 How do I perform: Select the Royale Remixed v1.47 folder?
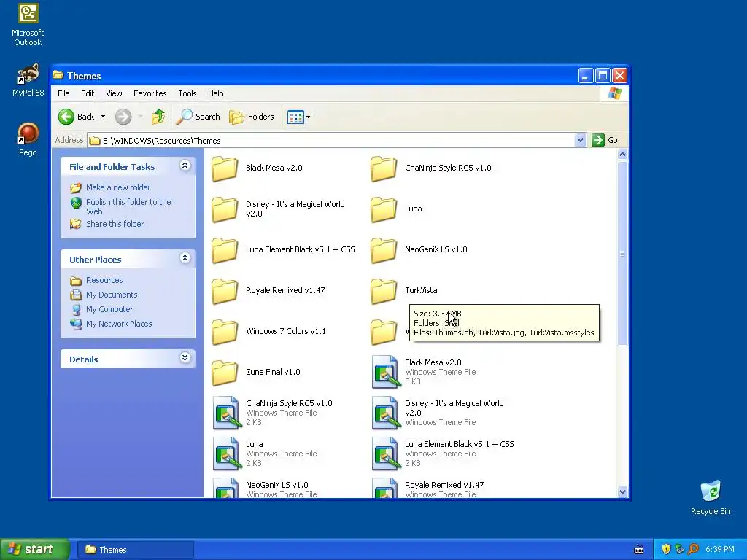pos(268,290)
